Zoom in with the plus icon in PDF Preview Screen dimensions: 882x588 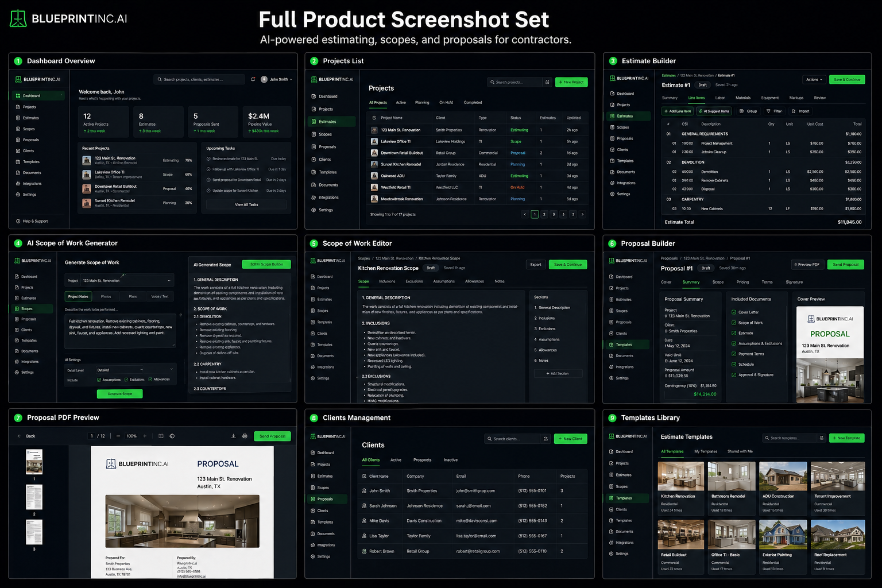click(x=145, y=436)
